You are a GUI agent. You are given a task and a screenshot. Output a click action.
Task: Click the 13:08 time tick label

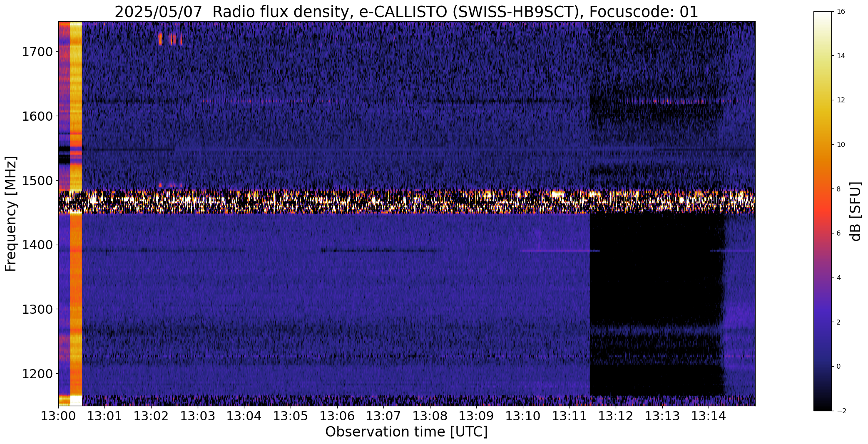click(x=430, y=416)
